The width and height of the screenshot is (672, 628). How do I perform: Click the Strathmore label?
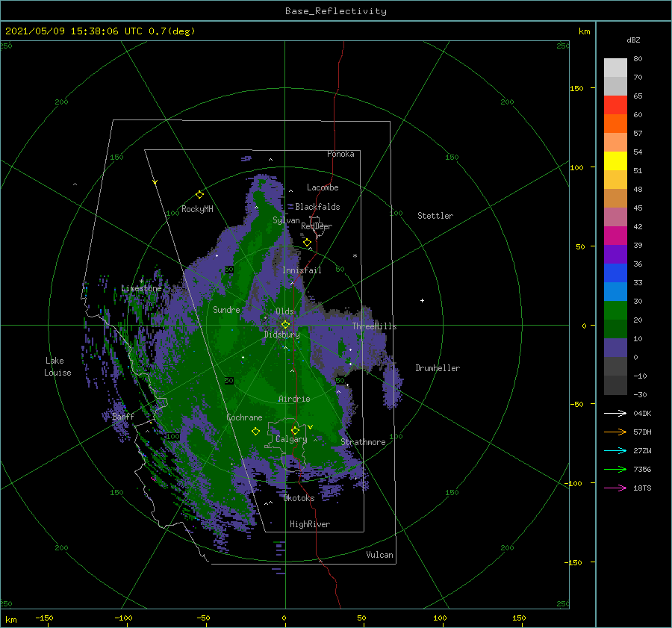363,442
